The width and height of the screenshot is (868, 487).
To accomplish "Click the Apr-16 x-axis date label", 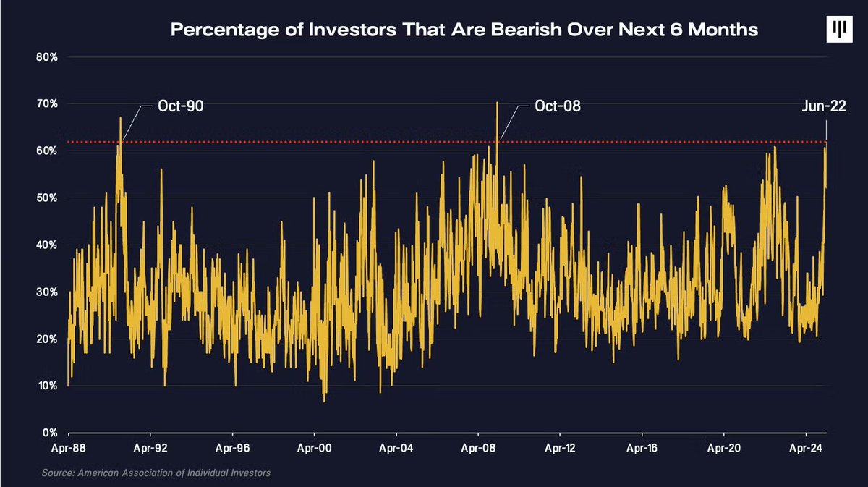I will 642,448.
